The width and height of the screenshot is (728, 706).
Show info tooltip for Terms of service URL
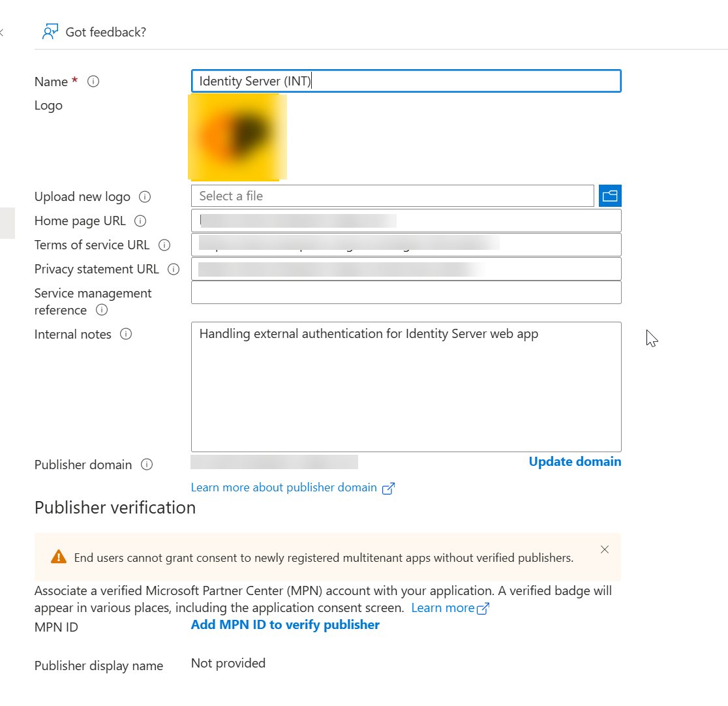pos(164,245)
